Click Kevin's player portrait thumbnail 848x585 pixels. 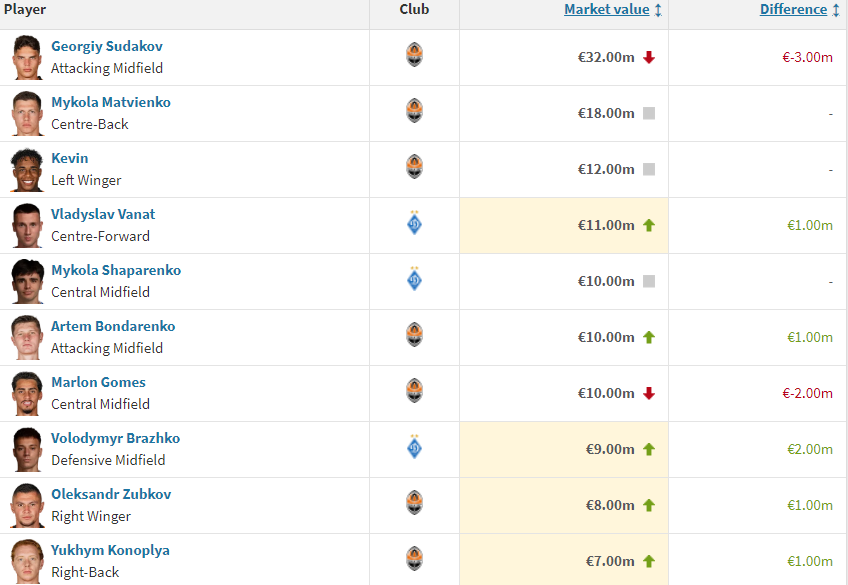27,169
